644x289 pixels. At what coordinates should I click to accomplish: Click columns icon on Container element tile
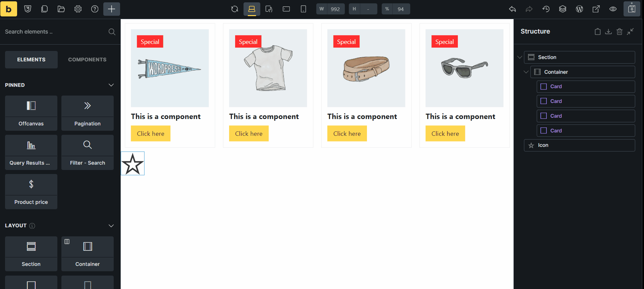click(67, 241)
